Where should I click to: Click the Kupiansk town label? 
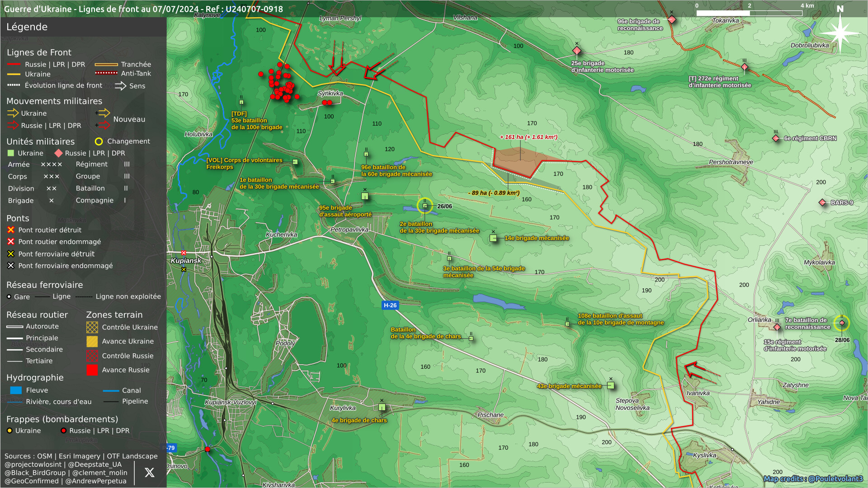(x=186, y=261)
